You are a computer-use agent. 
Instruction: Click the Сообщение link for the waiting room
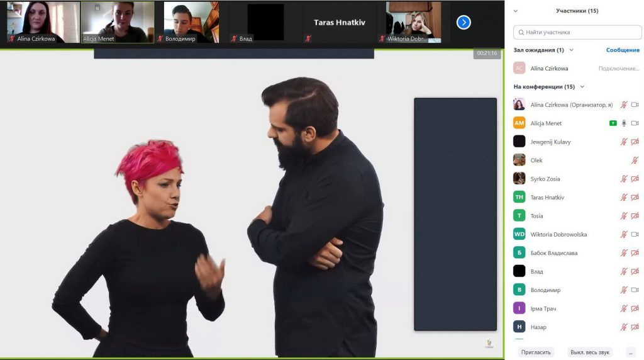pos(622,50)
